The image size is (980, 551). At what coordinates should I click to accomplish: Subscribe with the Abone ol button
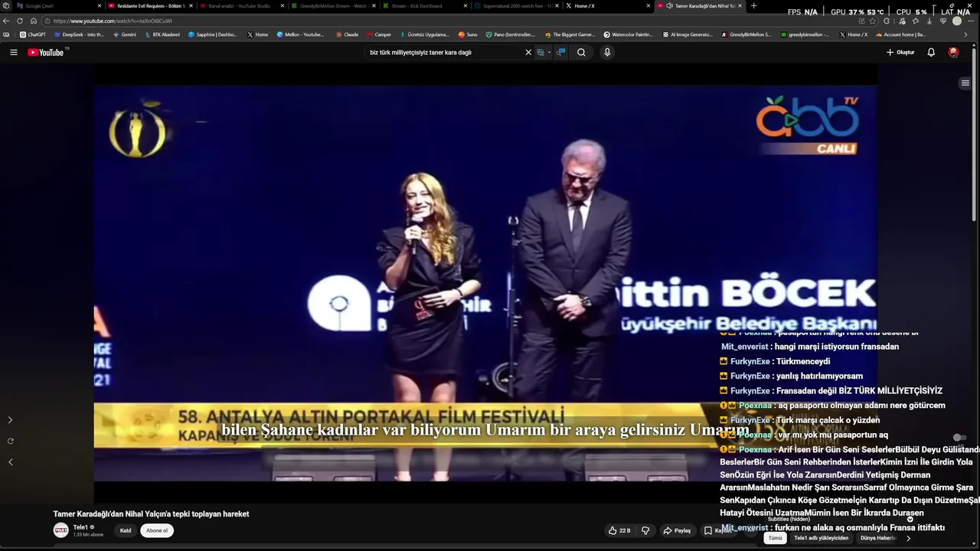pyautogui.click(x=157, y=530)
